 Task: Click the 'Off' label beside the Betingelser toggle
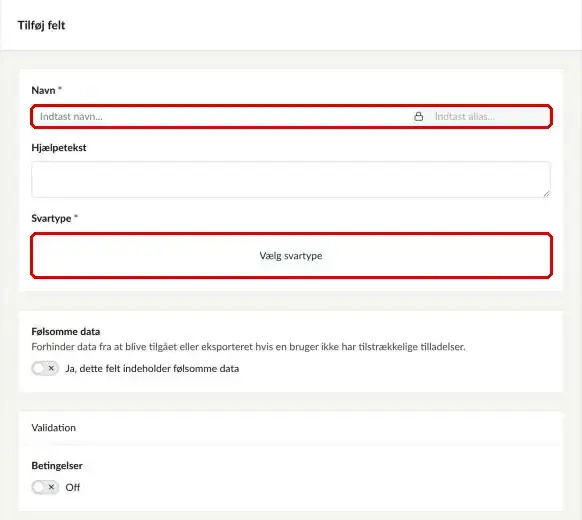click(x=73, y=487)
